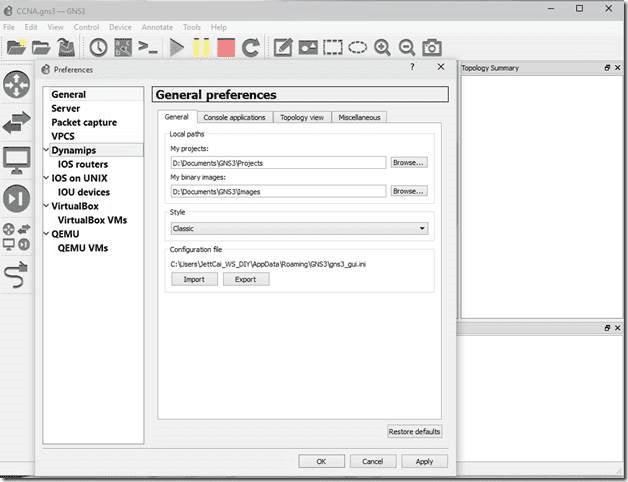628x482 pixels.
Task: Collapse the Dynamips tree node
Action: 46,151
